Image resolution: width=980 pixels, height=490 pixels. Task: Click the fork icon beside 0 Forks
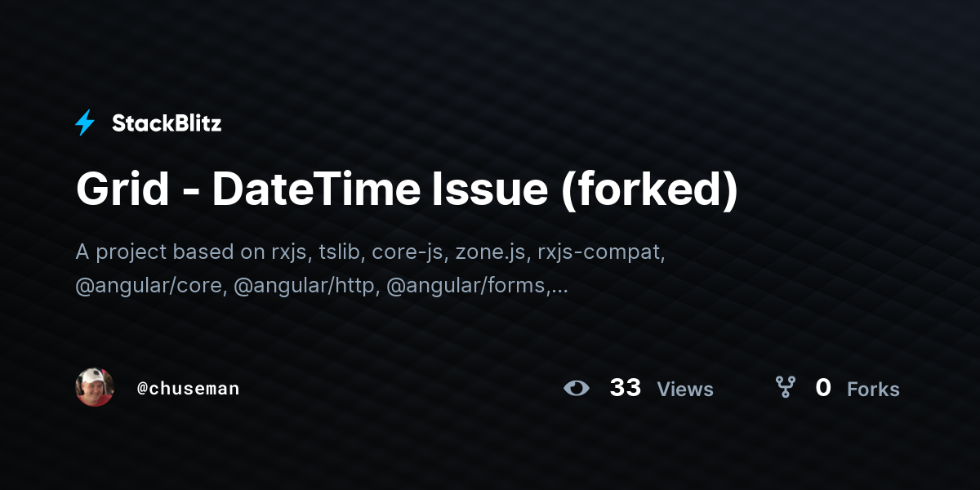[x=785, y=387]
